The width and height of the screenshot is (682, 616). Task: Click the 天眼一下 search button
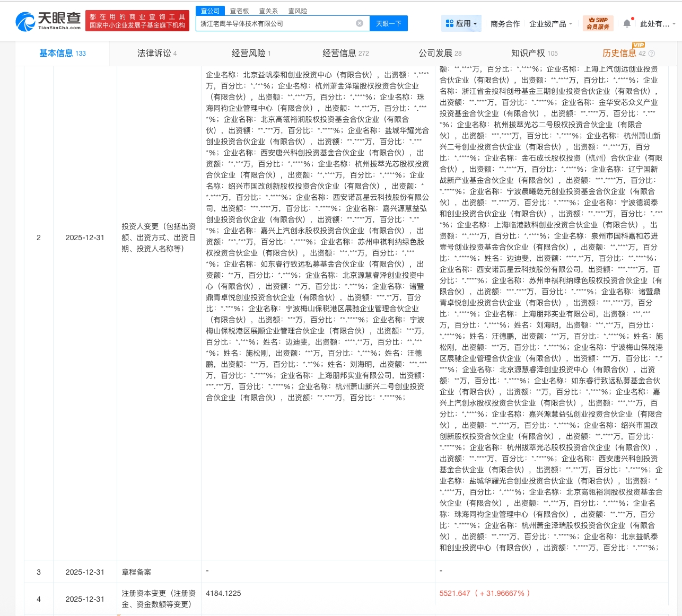pos(388,23)
